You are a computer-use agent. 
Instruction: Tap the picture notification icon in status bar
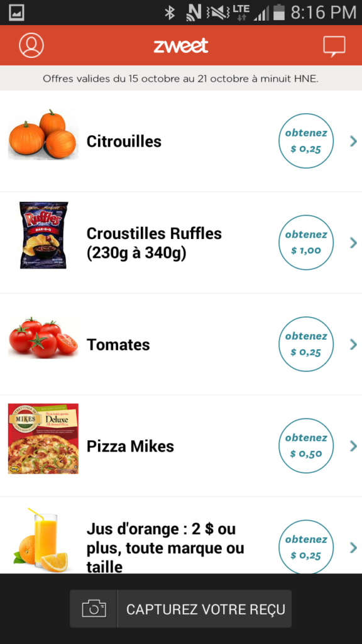click(16, 13)
